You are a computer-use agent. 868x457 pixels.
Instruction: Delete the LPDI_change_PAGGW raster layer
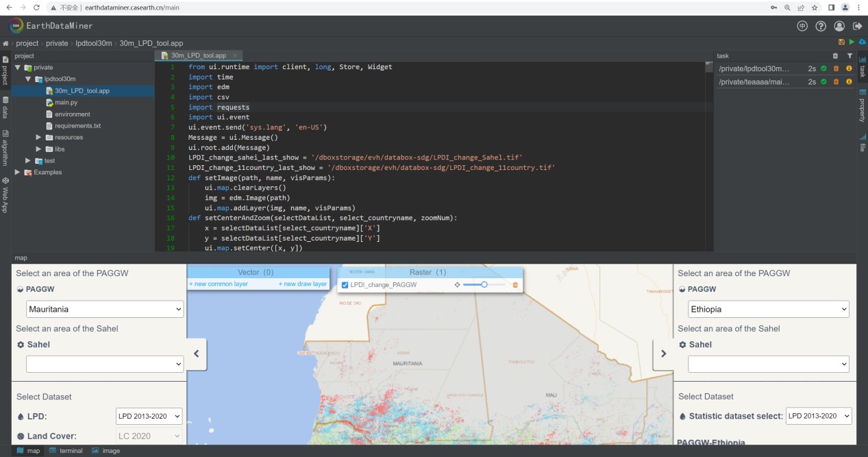point(515,285)
